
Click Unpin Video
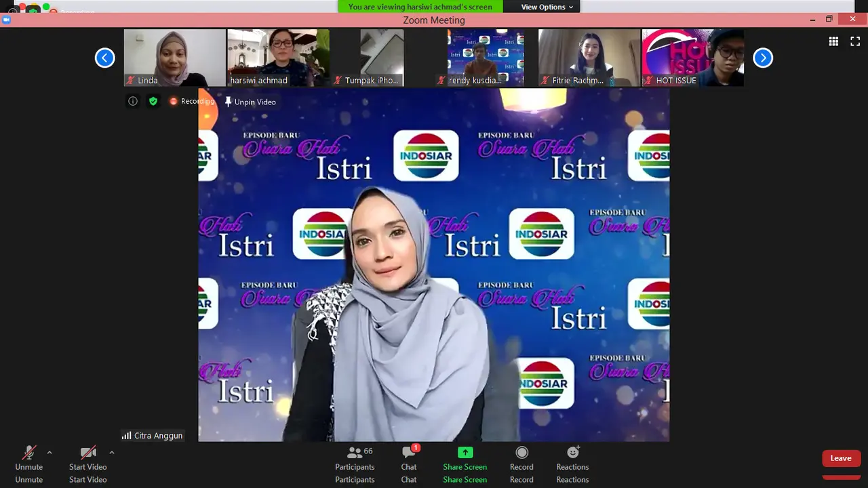tap(250, 102)
